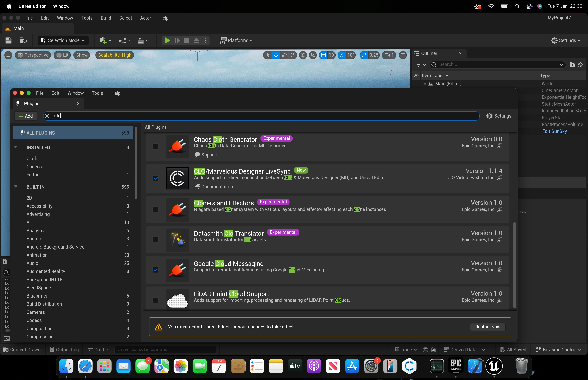
Task: Open the Edit SunSky link in Outliner
Action: (x=554, y=131)
